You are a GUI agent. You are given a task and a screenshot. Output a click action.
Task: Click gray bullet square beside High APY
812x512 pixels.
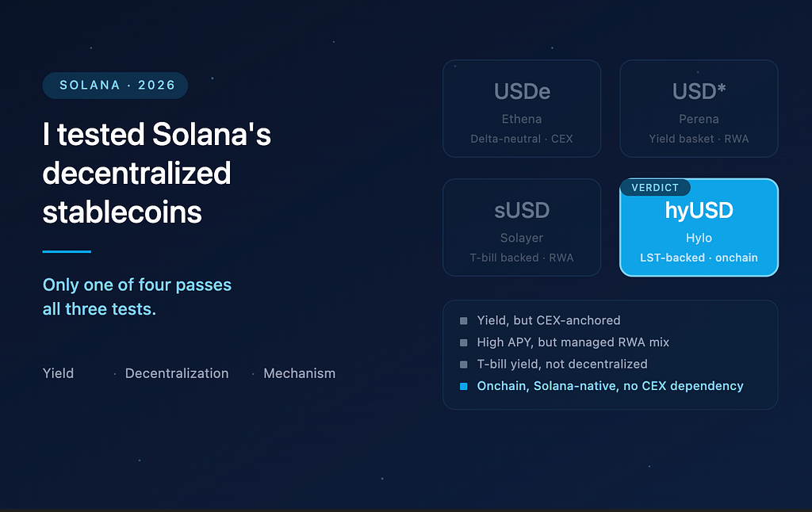(463, 342)
